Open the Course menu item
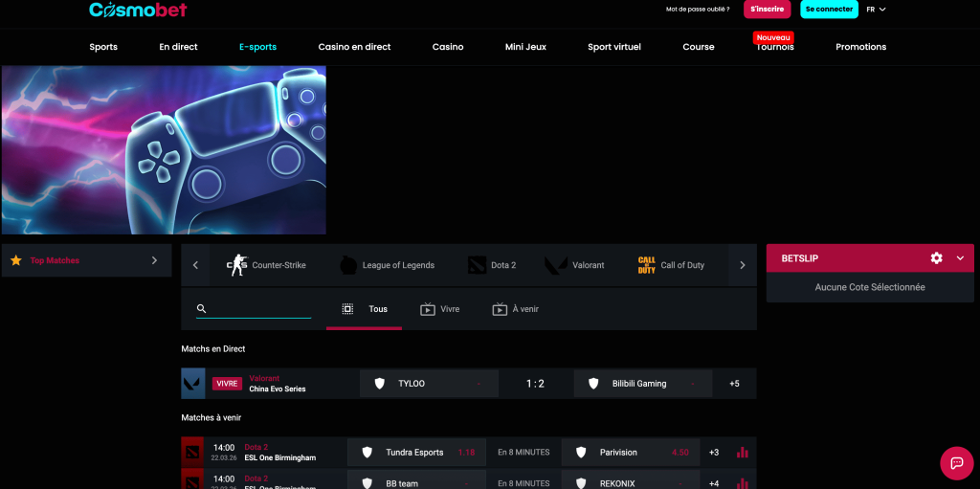Viewport: 980px width, 489px height. pyautogui.click(x=698, y=47)
